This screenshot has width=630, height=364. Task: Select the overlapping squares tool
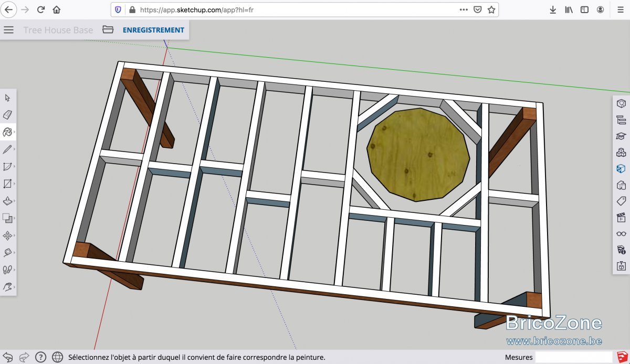(7, 218)
